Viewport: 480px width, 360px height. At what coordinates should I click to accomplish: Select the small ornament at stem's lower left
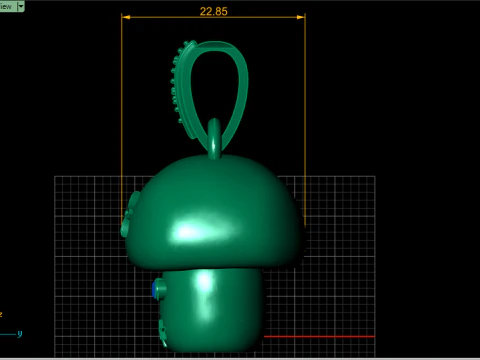pos(163,332)
